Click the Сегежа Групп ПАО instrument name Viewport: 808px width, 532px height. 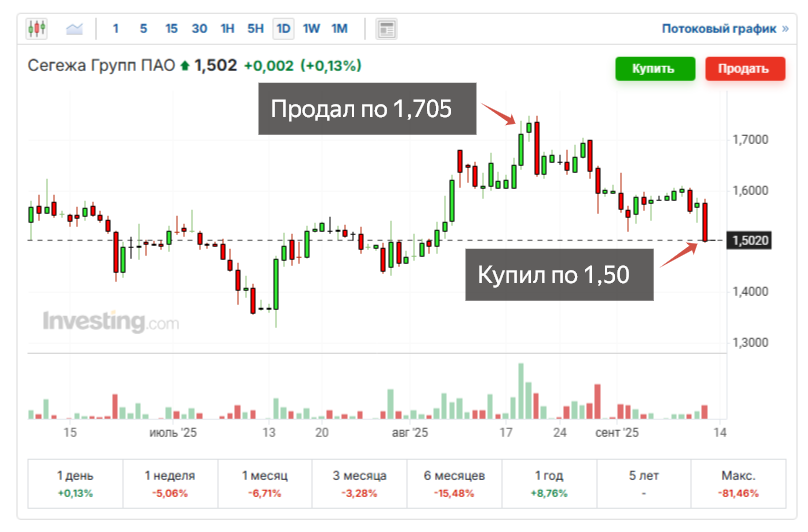[102, 66]
